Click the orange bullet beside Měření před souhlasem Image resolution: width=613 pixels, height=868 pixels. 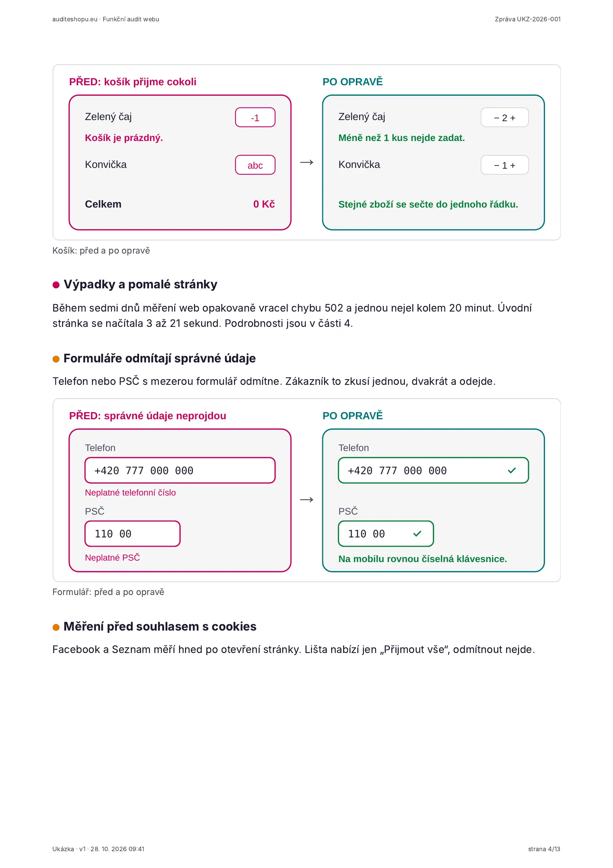56,627
